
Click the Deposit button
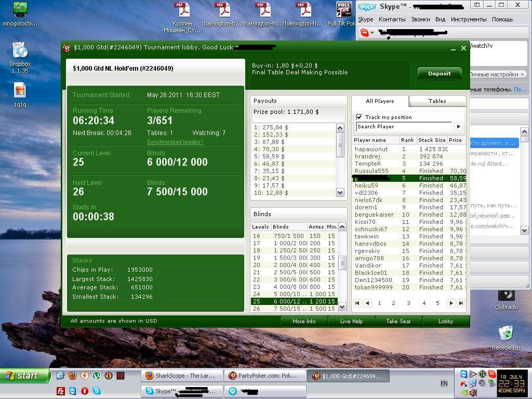click(439, 74)
